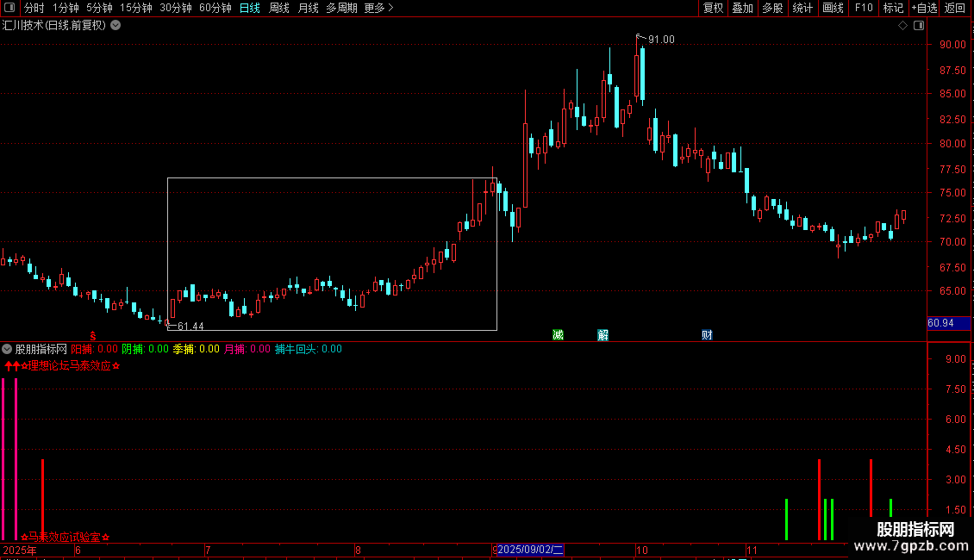Select the 1分钟 period tab
This screenshot has width=974, height=560.
tap(66, 8)
